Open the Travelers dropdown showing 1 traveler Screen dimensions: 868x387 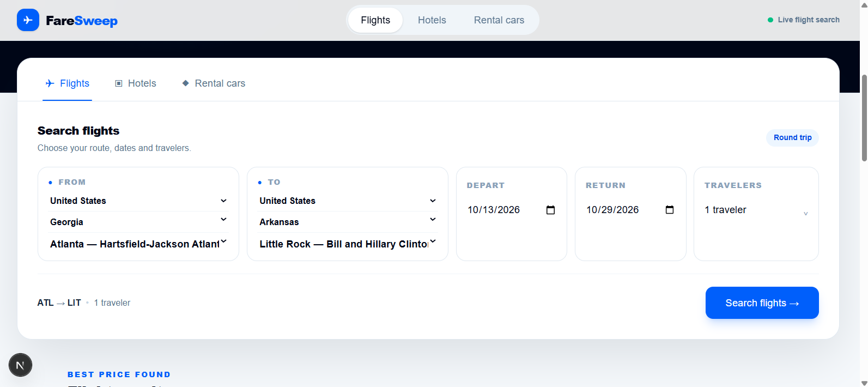point(756,210)
